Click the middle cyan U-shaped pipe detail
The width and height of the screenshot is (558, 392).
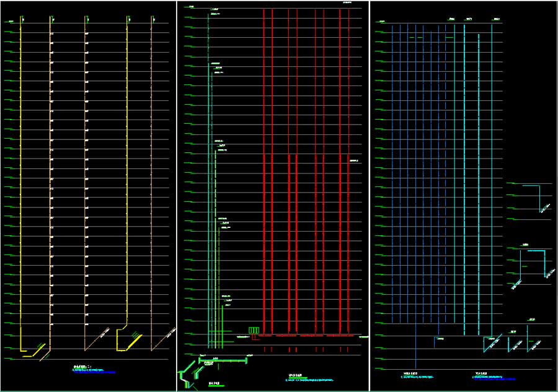(534, 260)
